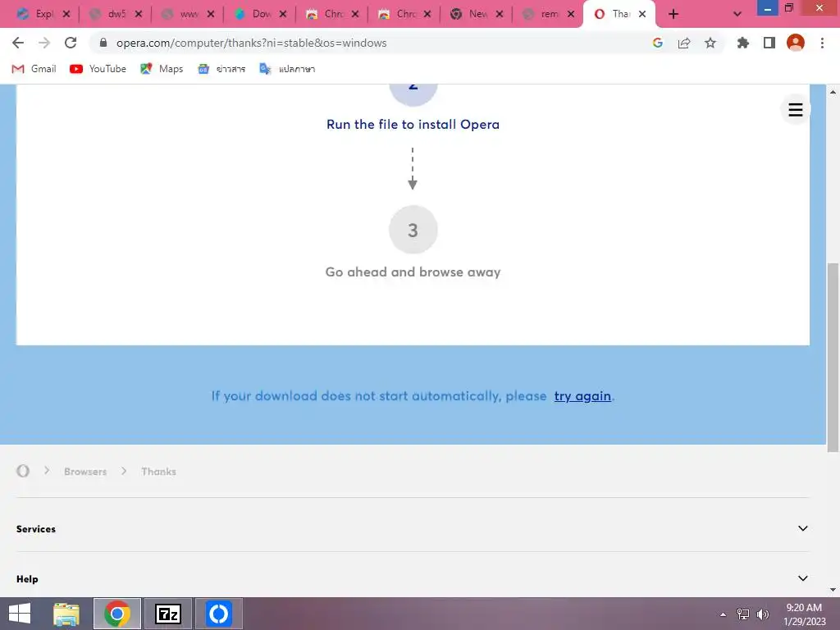Click the forward navigation arrow
The image size is (840, 630).
44,43
